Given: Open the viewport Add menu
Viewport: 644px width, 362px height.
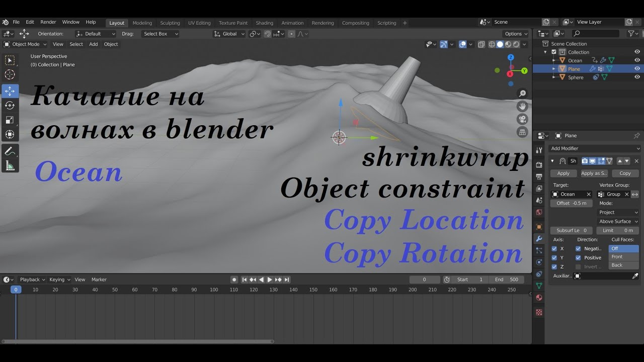Looking at the screenshot, I should point(94,44).
